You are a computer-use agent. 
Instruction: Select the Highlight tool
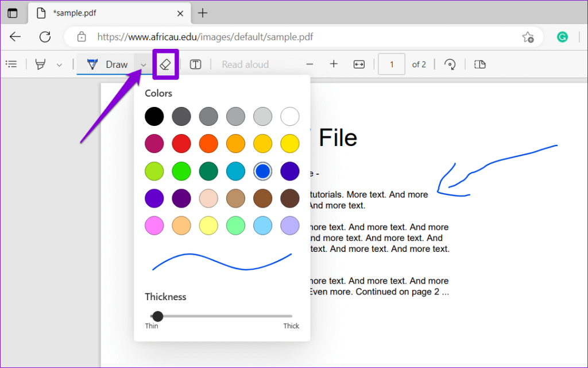click(40, 64)
